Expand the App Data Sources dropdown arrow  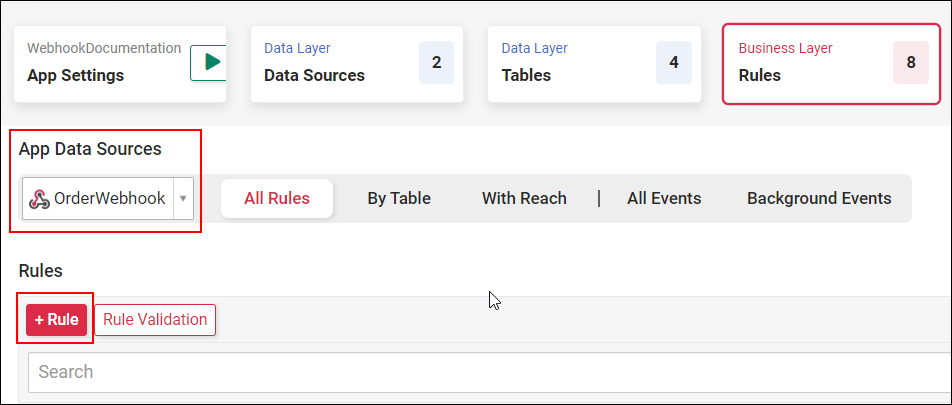click(183, 199)
